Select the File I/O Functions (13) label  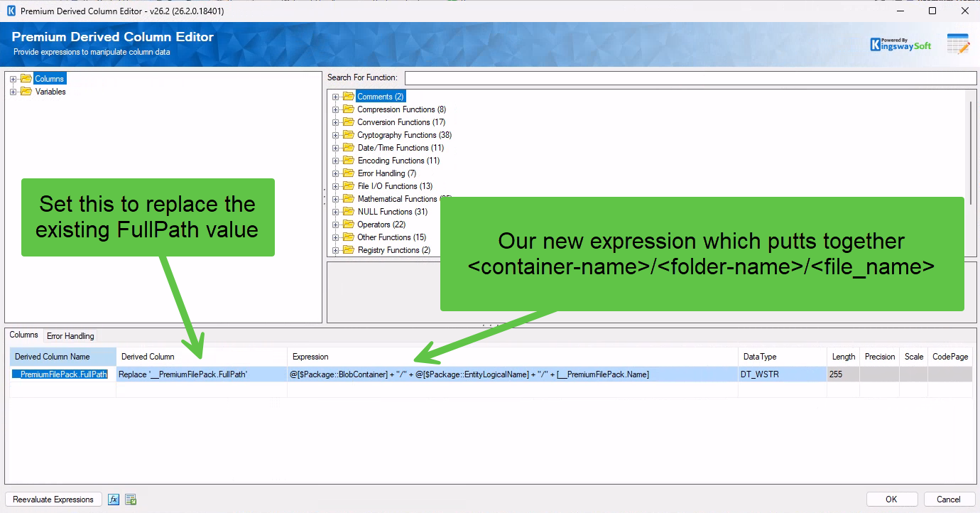pyautogui.click(x=395, y=186)
